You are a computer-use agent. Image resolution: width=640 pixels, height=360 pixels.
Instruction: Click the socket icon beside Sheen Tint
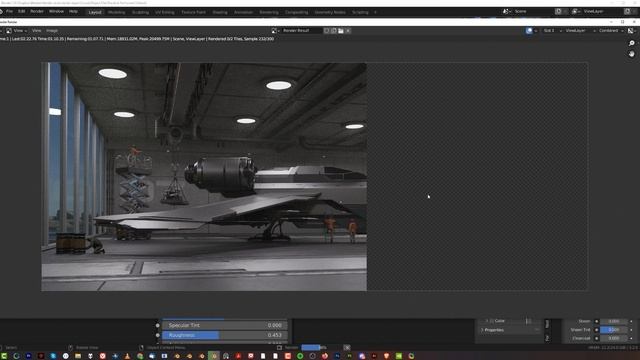[596, 329]
